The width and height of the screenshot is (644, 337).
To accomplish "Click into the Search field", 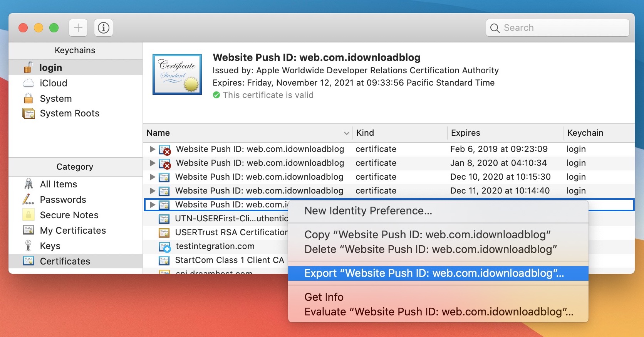I will 557,28.
